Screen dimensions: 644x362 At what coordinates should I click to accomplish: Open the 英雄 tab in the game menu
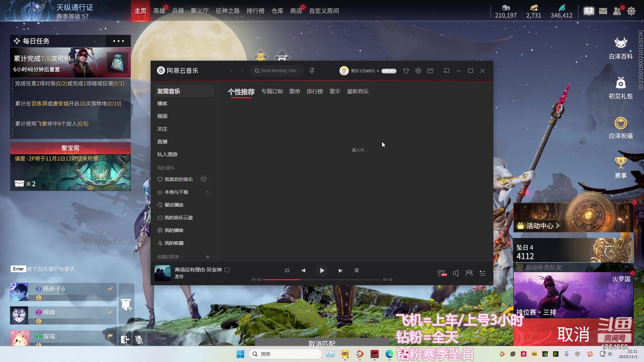pyautogui.click(x=159, y=11)
